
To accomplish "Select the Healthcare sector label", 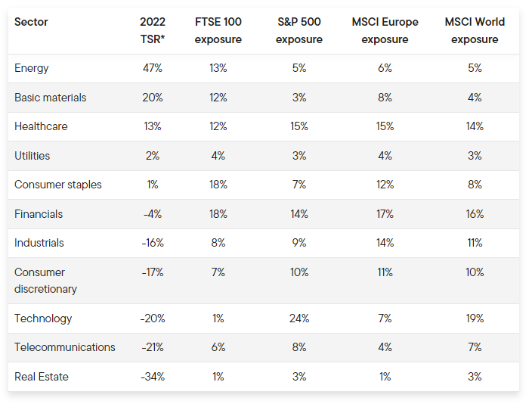I will [41, 126].
